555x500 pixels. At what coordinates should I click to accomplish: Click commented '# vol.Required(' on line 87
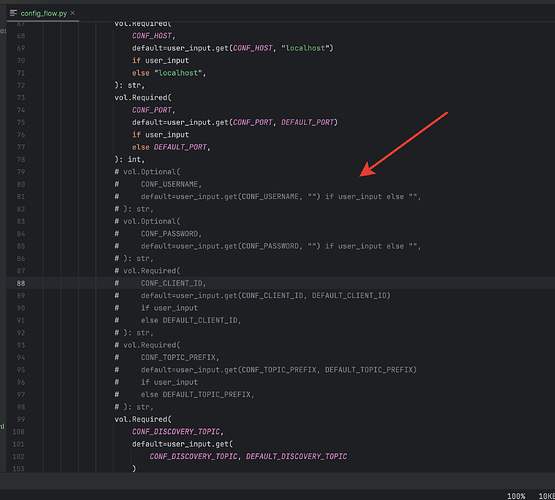click(147, 271)
